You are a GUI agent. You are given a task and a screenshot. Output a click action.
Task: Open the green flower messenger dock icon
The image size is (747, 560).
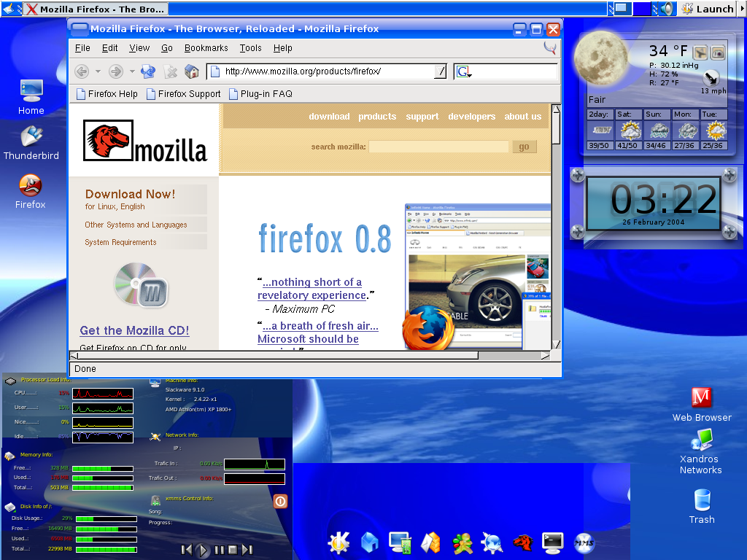462,542
